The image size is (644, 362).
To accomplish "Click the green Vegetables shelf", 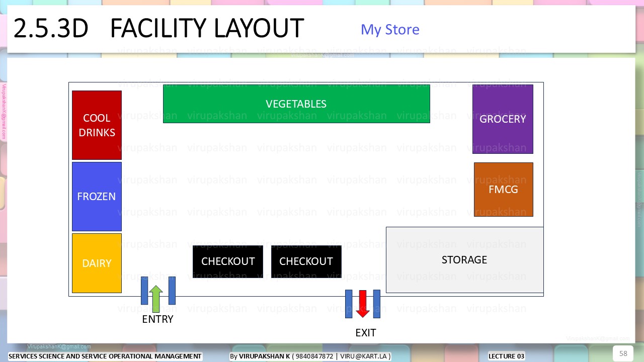I will point(296,104).
